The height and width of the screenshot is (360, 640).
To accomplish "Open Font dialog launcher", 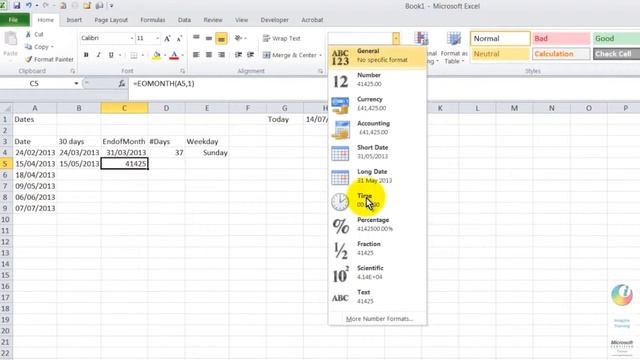I will pyautogui.click(x=182, y=71).
